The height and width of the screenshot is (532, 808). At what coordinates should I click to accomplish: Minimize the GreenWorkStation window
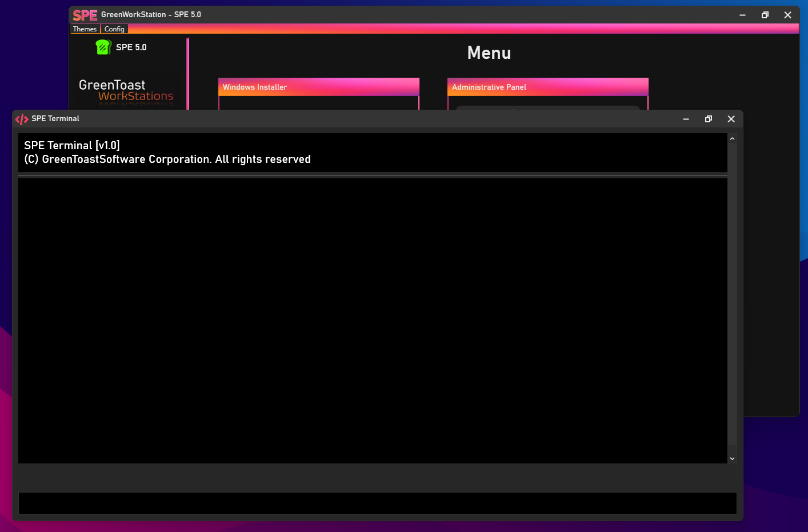pyautogui.click(x=742, y=15)
